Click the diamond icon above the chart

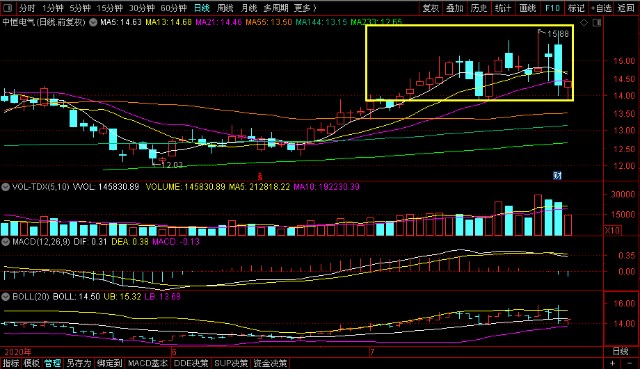584,23
